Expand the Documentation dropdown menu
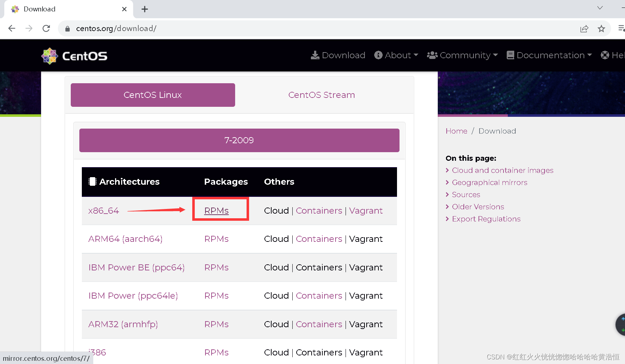 549,55
